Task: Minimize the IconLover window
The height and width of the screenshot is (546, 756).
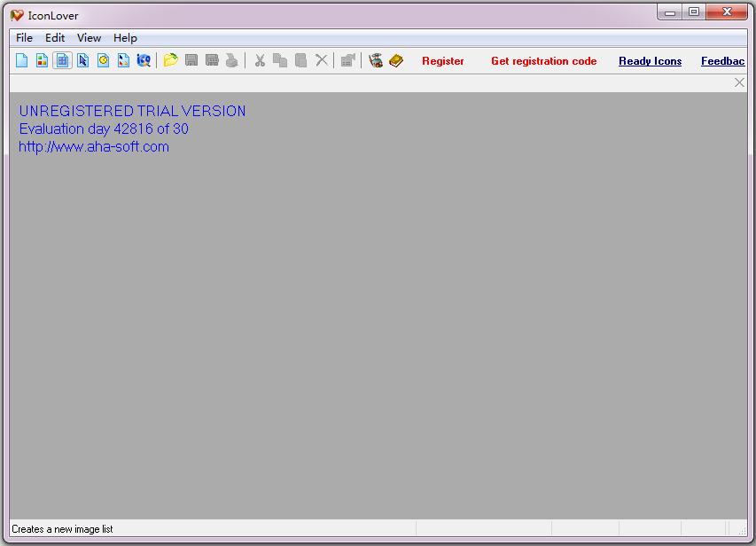Action: coord(670,12)
